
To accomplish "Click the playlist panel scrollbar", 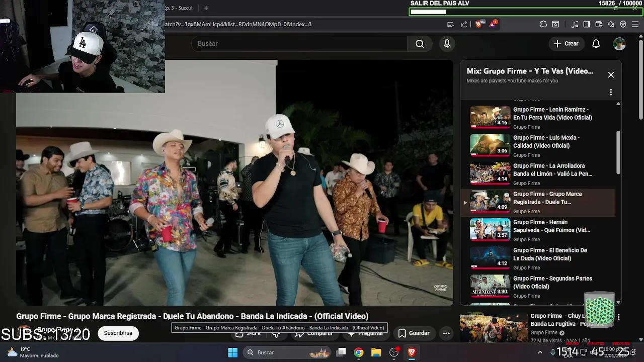I will (618, 153).
